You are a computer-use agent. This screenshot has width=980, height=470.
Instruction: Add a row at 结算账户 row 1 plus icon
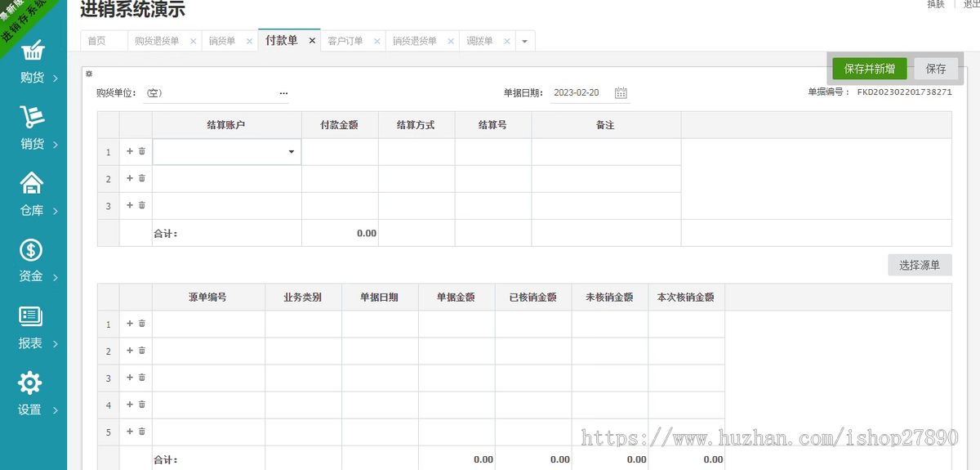pyautogui.click(x=129, y=151)
